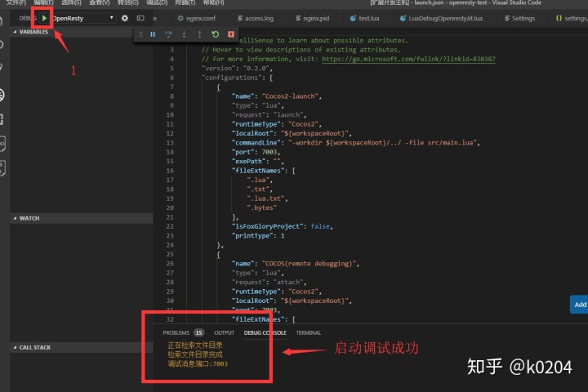Click the Step Into debug icon
This screenshot has width=588, height=392.
tap(184, 34)
